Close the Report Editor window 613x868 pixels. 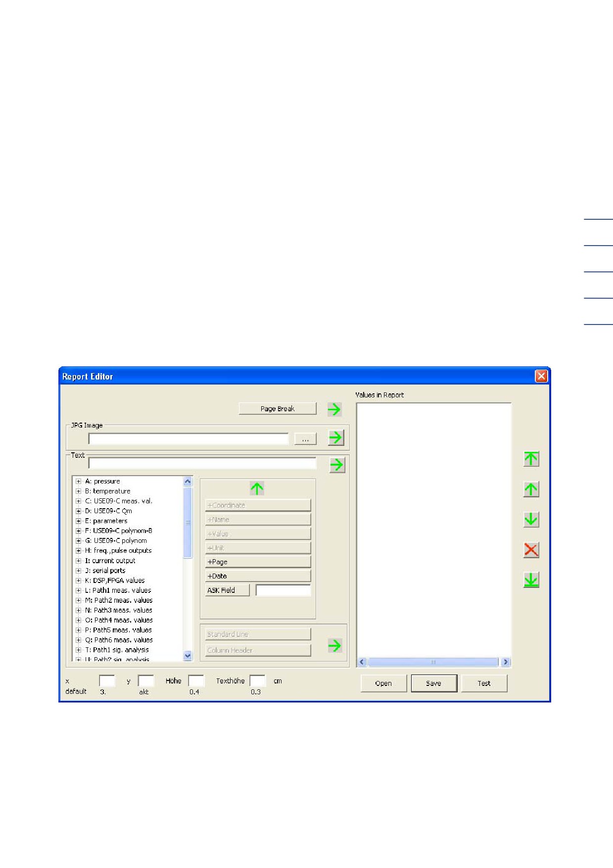pyautogui.click(x=541, y=376)
